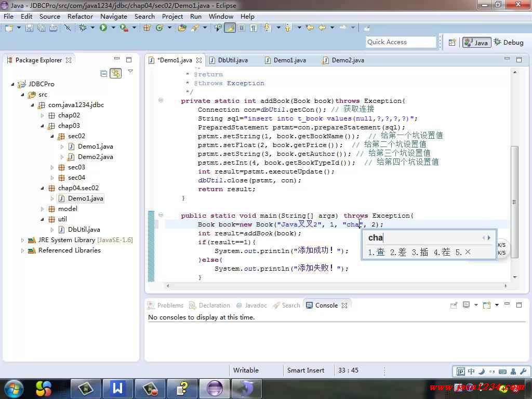The image size is (532, 399).
Task: Toggle the IME half/full-width moon icon
Action: click(x=482, y=371)
